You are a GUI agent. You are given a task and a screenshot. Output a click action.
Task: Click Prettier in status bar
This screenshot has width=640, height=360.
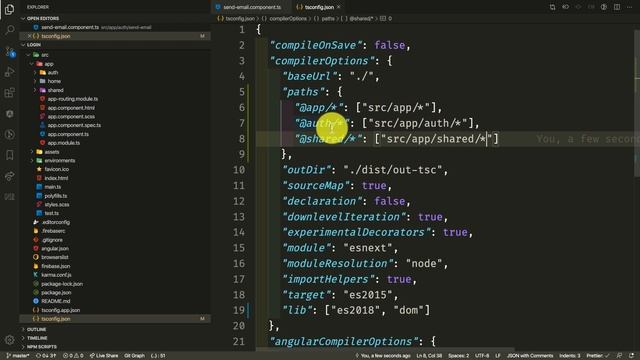[597, 356]
